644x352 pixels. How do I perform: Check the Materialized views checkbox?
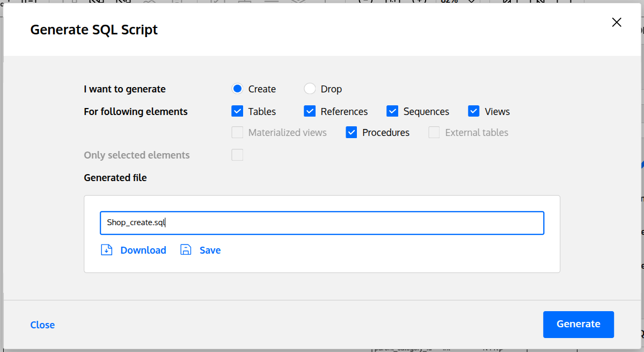[237, 132]
